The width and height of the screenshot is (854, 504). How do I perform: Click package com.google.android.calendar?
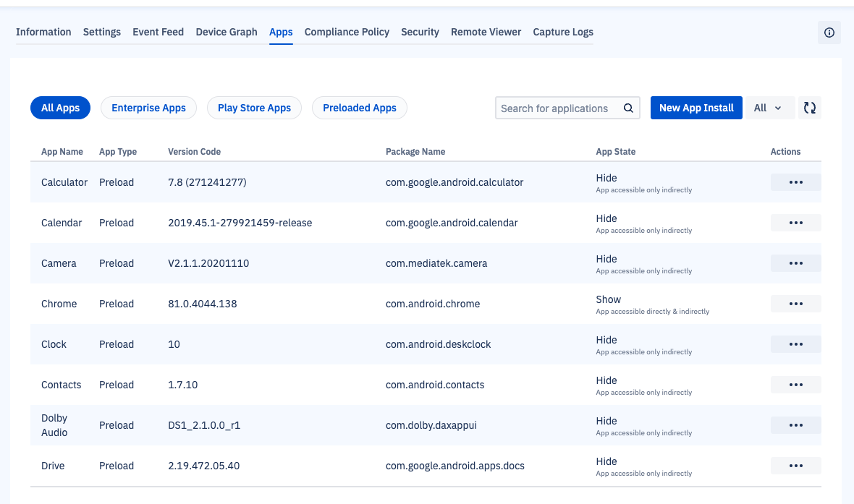(452, 223)
